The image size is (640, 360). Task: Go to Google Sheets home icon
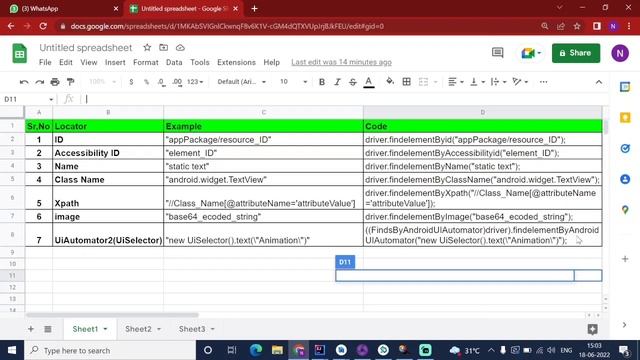19,53
